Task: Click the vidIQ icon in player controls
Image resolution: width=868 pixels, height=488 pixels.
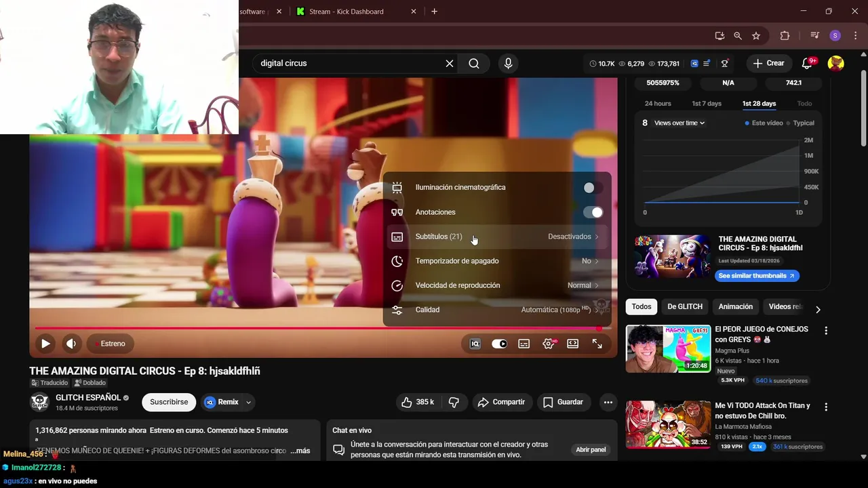Action: click(x=475, y=344)
